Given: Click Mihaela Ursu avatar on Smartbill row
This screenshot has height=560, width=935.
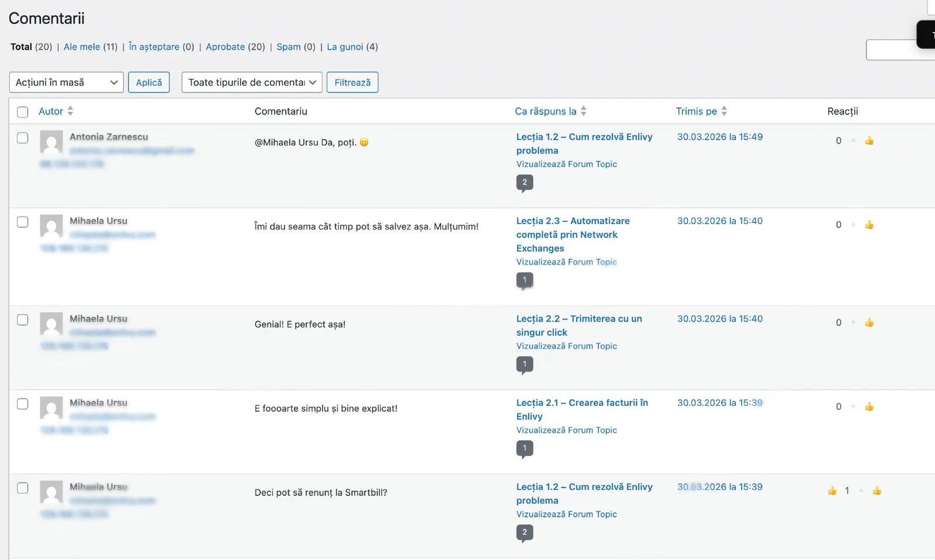Looking at the screenshot, I should (x=51, y=492).
